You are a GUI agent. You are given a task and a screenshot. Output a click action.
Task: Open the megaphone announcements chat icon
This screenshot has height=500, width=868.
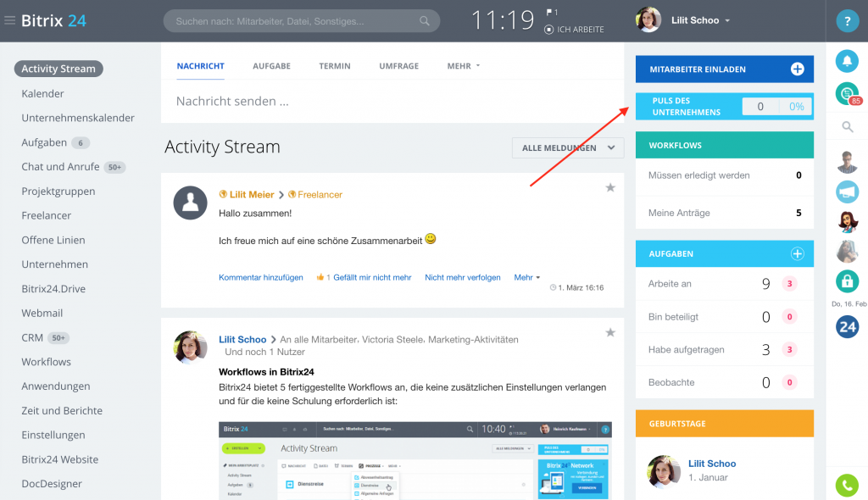click(x=847, y=192)
